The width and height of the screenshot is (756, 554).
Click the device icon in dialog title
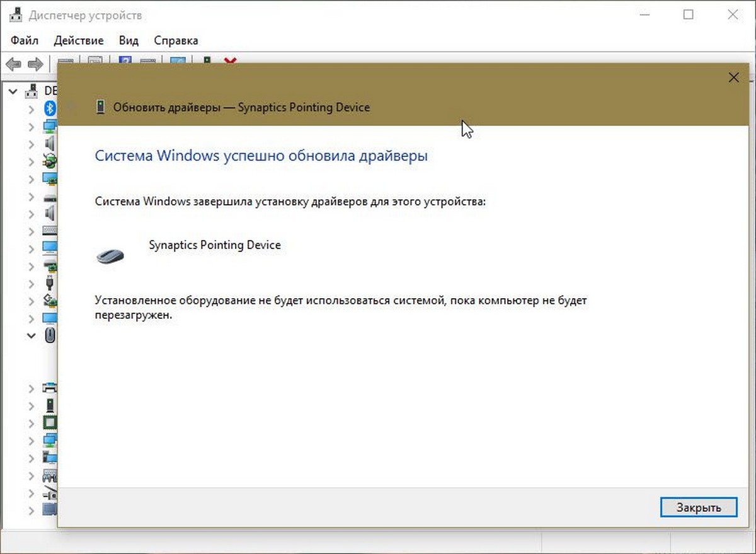pos(100,107)
